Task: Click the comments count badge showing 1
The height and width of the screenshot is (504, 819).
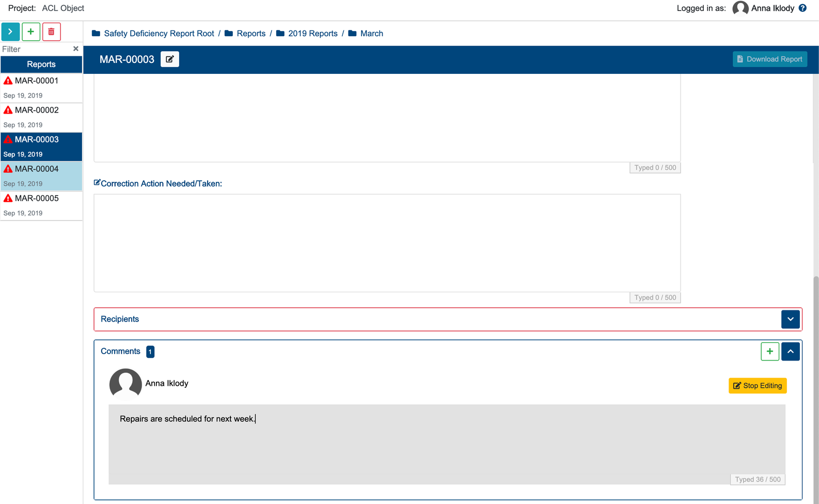Action: (150, 352)
